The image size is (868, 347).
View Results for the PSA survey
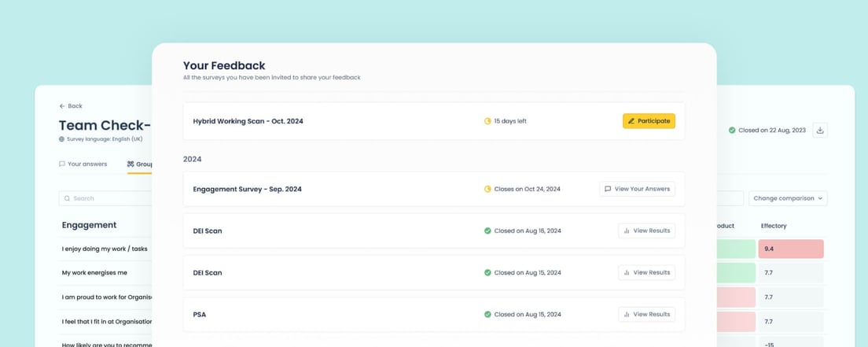(646, 314)
